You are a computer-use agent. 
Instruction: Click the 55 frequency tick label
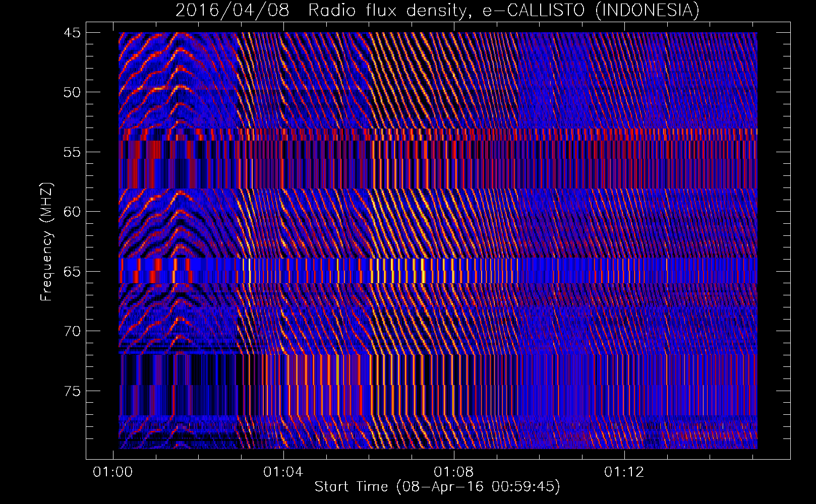point(72,152)
